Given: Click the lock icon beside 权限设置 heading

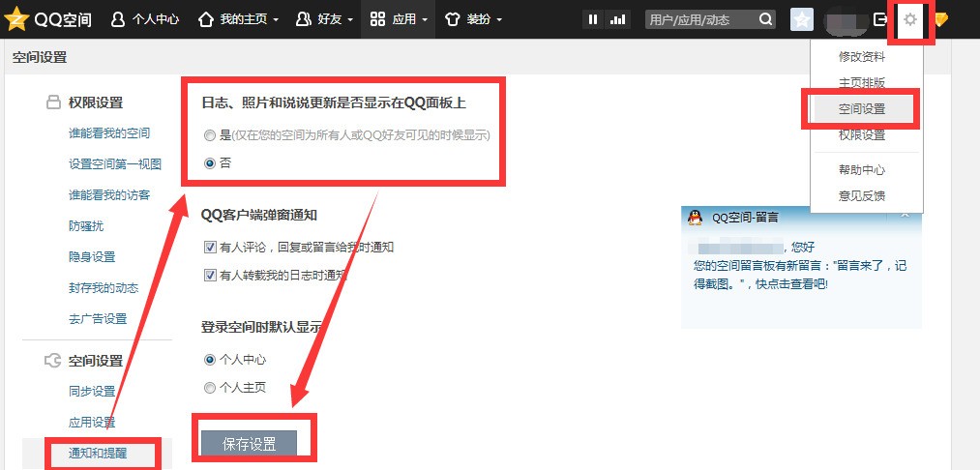Looking at the screenshot, I should (x=53, y=103).
